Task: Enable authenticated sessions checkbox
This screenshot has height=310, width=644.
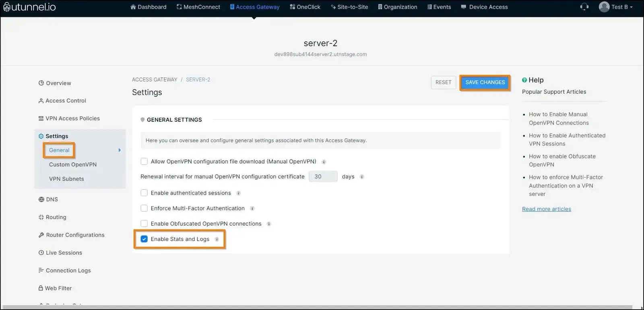Action: (144, 193)
